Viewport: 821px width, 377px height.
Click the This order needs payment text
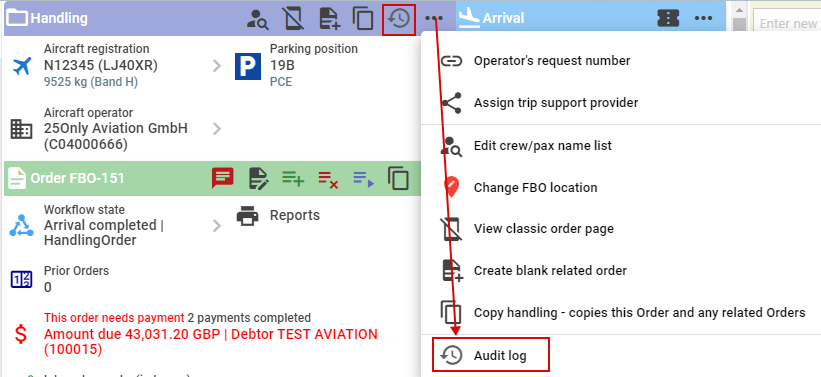pyautogui.click(x=114, y=318)
